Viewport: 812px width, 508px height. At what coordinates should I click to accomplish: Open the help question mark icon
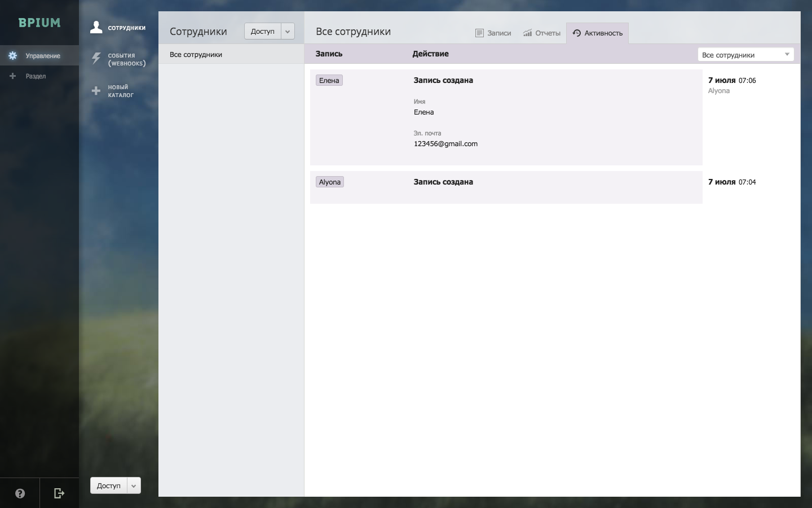point(20,493)
